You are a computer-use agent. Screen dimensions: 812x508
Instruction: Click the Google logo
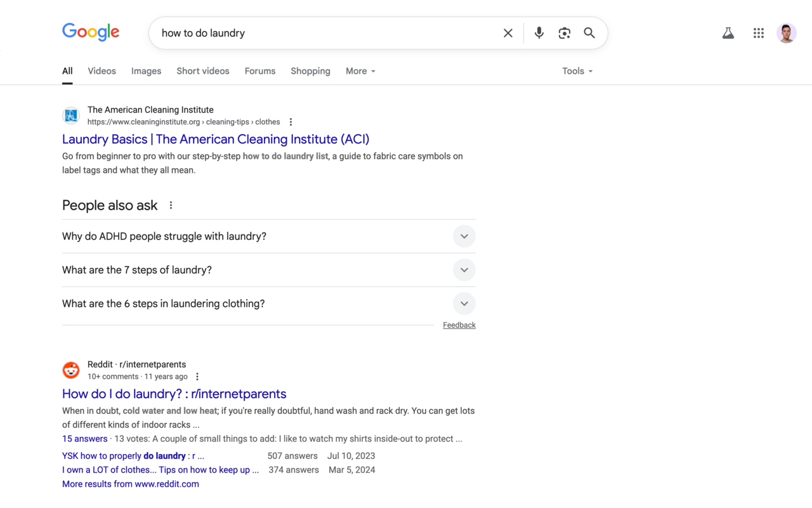coord(90,32)
